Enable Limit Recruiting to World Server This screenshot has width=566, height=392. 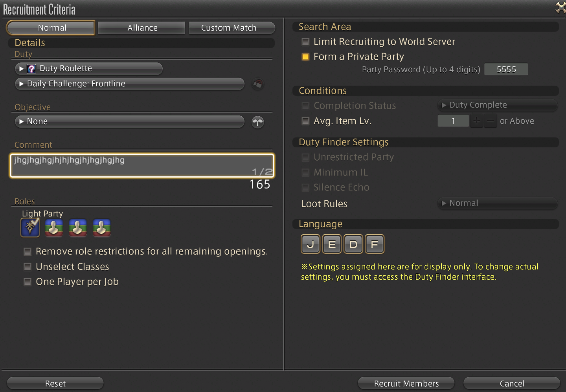click(x=305, y=42)
